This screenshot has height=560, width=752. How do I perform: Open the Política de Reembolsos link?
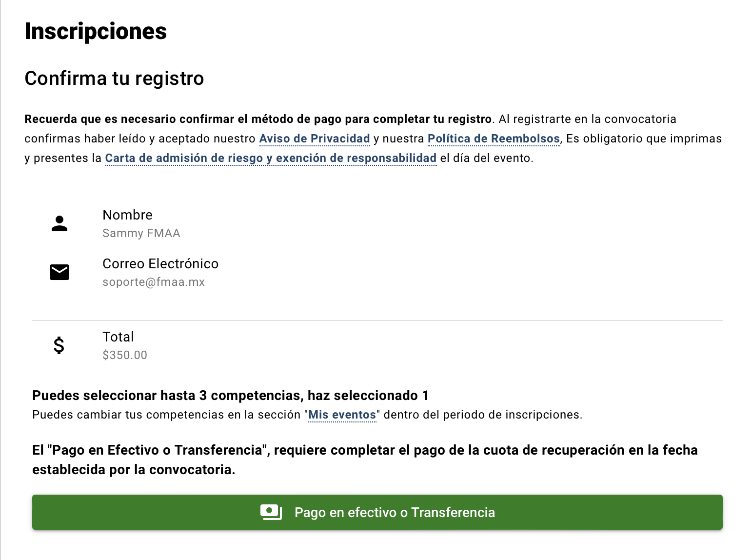click(494, 139)
